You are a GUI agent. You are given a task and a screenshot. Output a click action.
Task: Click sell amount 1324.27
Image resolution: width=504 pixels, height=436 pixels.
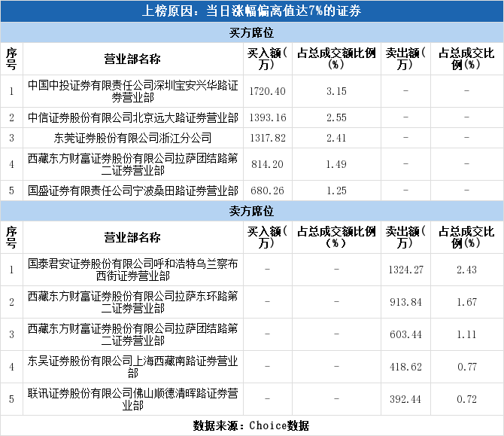pyautogui.click(x=405, y=270)
